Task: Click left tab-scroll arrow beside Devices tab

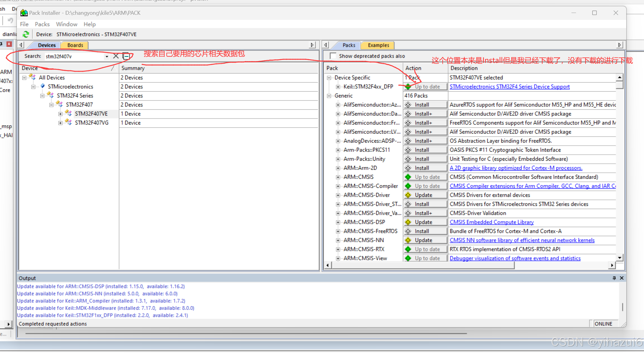Action: [21, 45]
